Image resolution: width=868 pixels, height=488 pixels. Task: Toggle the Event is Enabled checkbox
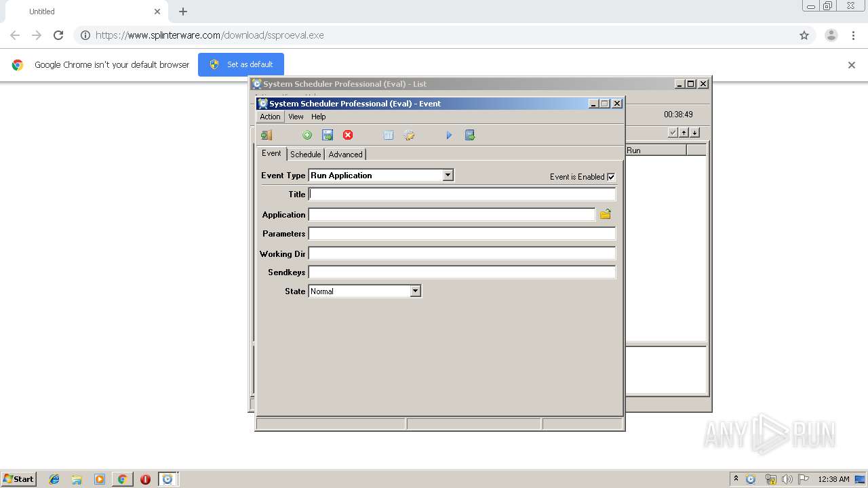(611, 177)
